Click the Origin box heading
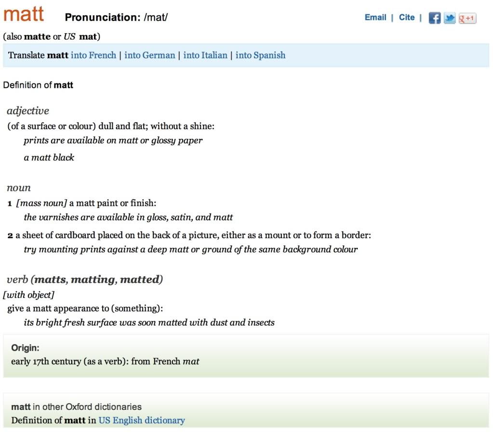This screenshot has width=493, height=448. click(x=25, y=348)
